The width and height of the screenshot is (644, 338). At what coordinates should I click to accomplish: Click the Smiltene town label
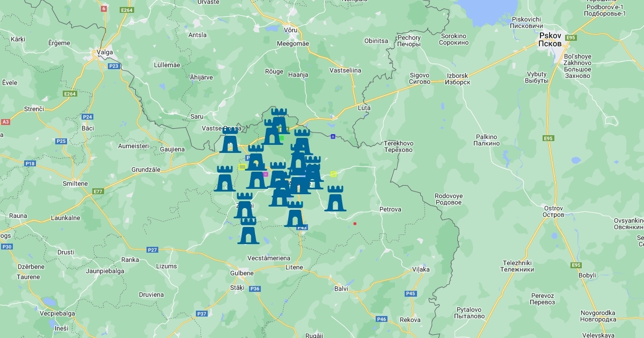(x=76, y=183)
